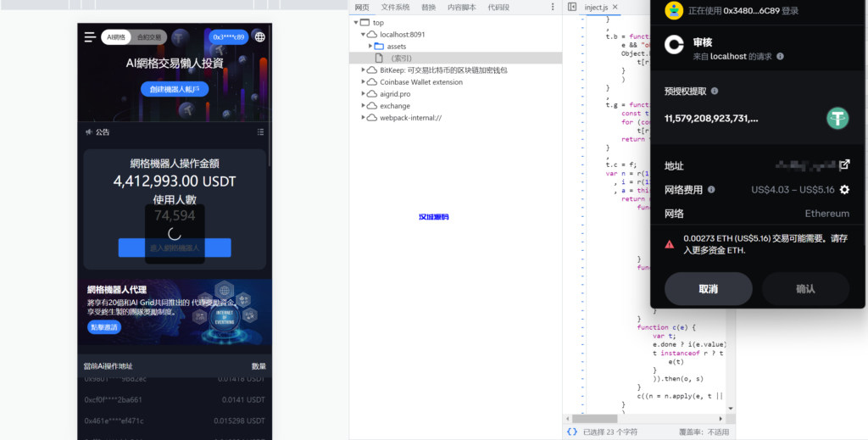Image resolution: width=868 pixels, height=440 pixels.
Task: Collapse the localhost:8091 tree node
Action: point(364,35)
